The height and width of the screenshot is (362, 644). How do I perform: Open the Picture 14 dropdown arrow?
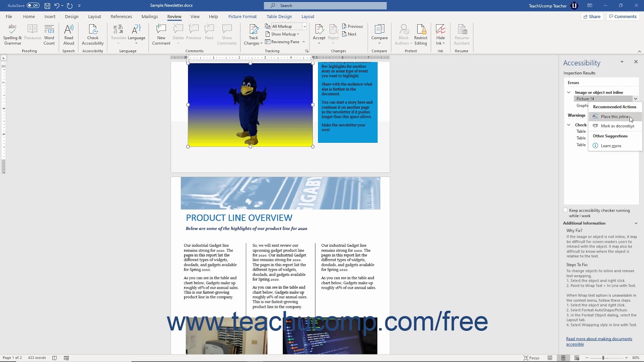pos(635,99)
